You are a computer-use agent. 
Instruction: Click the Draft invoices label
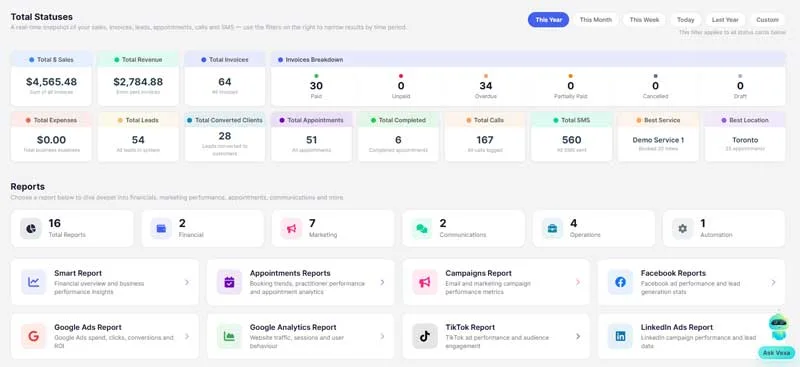point(740,96)
